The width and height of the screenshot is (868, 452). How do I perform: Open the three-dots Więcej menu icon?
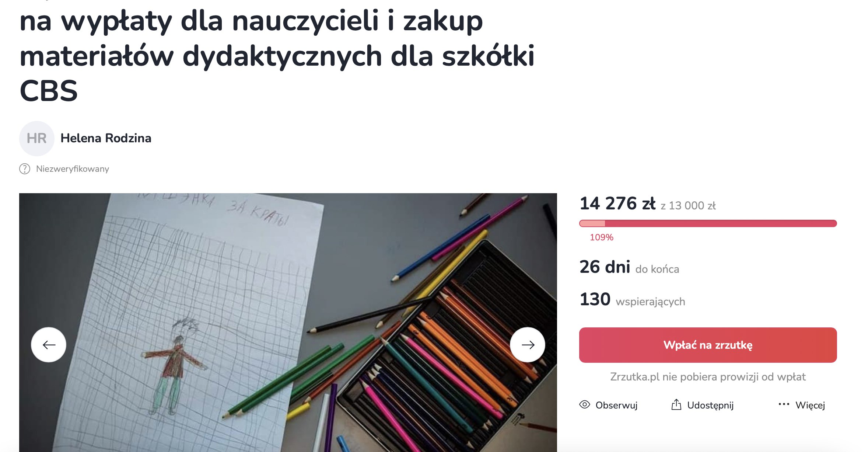784,404
